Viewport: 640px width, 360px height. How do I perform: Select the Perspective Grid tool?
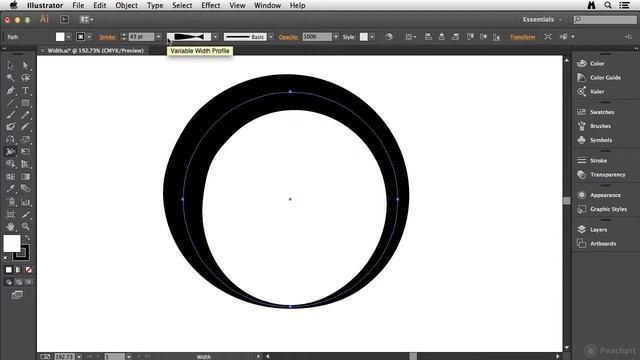pos(25,164)
